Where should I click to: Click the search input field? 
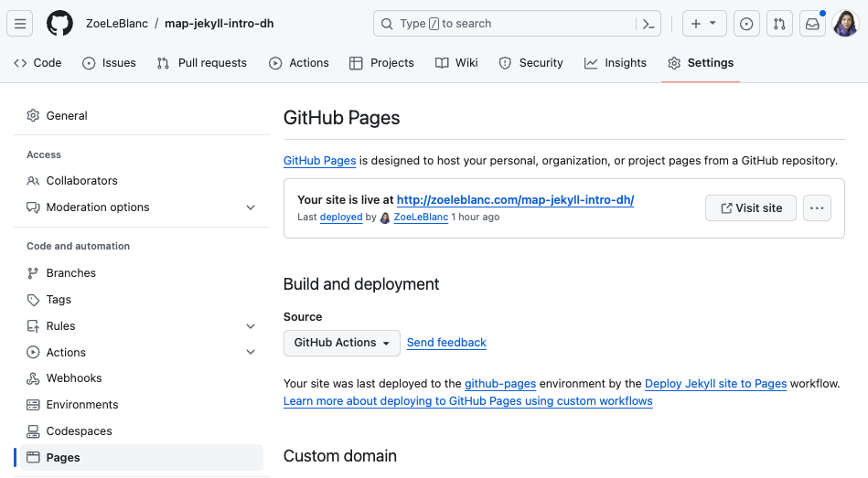(x=508, y=24)
